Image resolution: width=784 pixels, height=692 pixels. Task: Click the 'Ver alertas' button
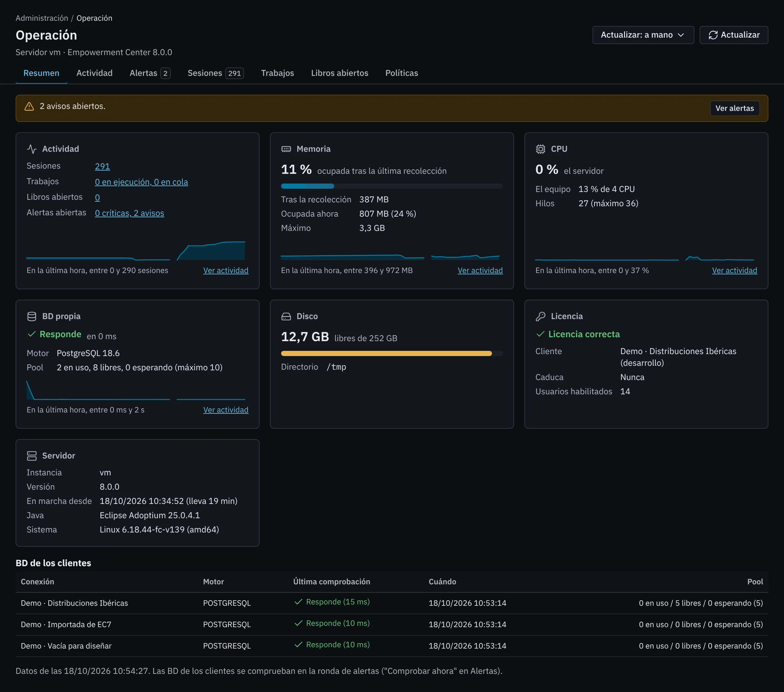735,108
